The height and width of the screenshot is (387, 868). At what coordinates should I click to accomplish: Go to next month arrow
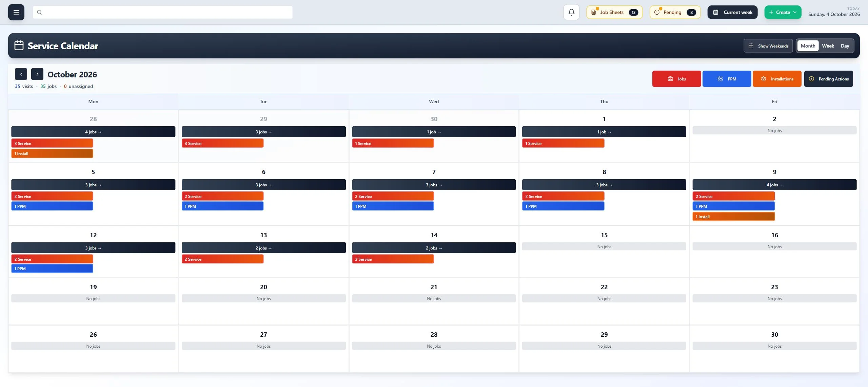(x=37, y=74)
